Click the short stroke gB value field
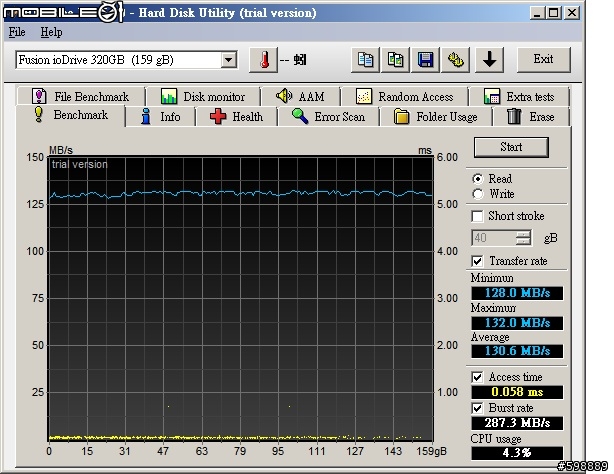Viewport: 614px width, 474px height. (493, 238)
